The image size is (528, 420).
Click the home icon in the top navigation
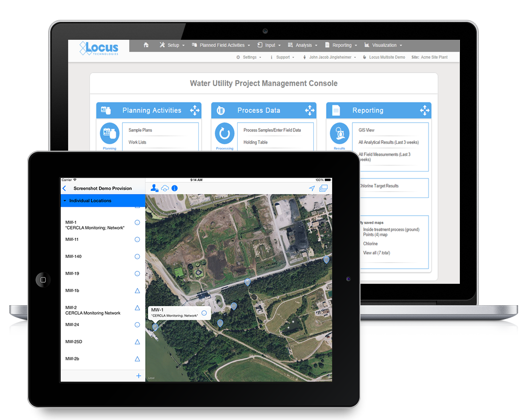[146, 45]
